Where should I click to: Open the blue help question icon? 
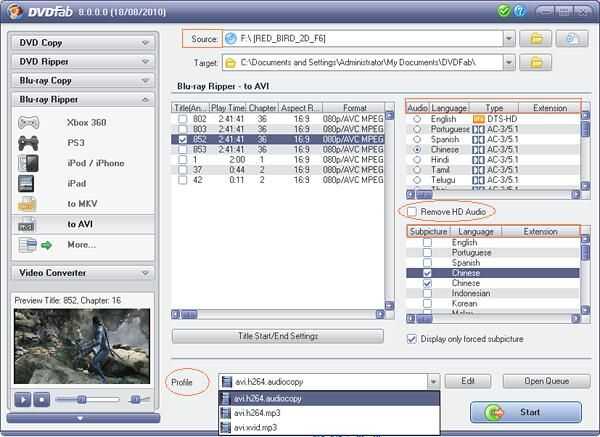click(x=520, y=11)
